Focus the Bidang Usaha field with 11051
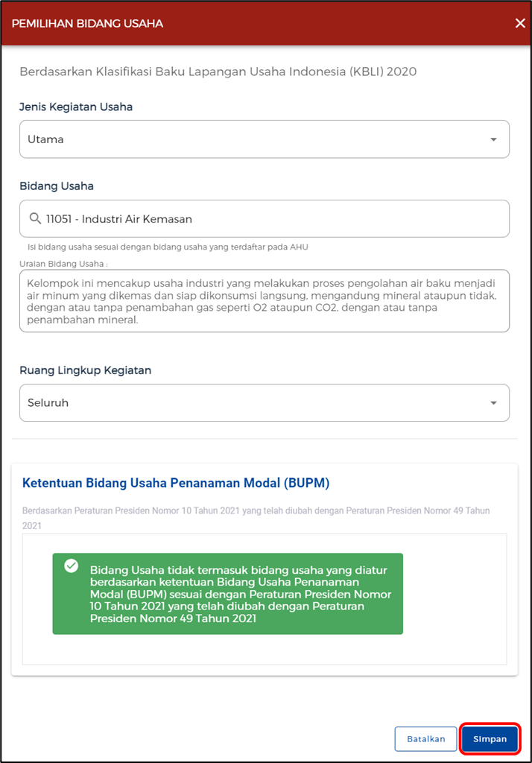 point(268,219)
